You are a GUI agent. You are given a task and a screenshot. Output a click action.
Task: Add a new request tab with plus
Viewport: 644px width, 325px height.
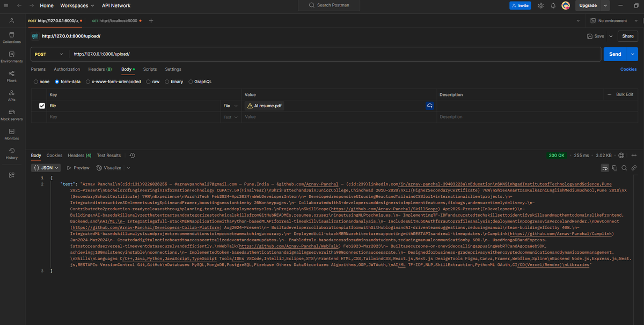(x=151, y=20)
